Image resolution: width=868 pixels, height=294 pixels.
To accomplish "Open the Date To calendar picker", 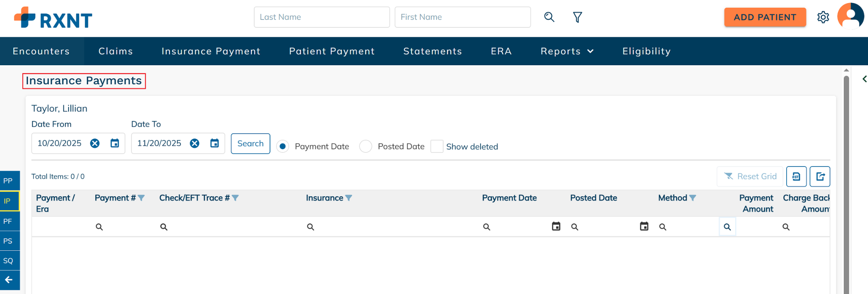I will pyautogui.click(x=214, y=143).
